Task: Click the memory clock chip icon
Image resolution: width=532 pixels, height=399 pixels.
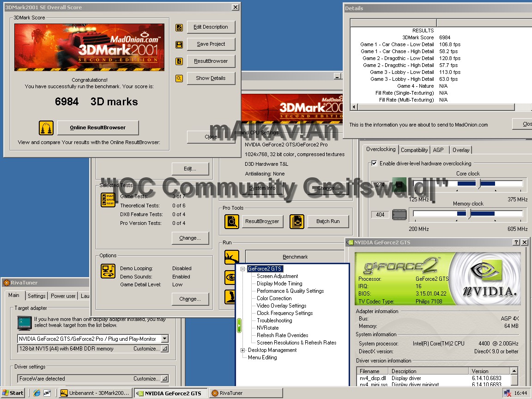Action: (x=399, y=214)
